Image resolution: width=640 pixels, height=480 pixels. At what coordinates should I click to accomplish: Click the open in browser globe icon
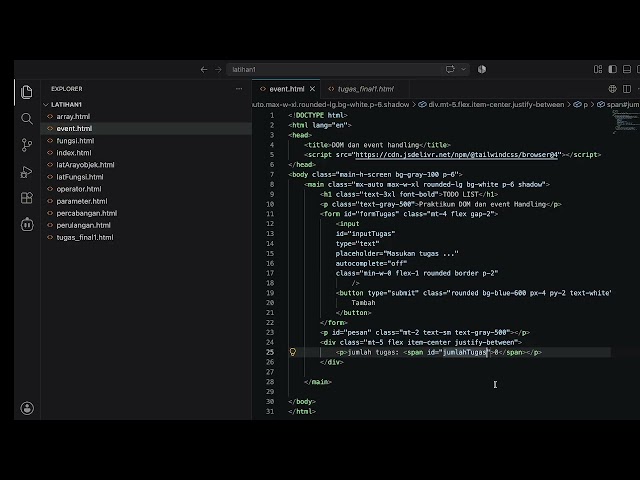pyautogui.click(x=612, y=89)
